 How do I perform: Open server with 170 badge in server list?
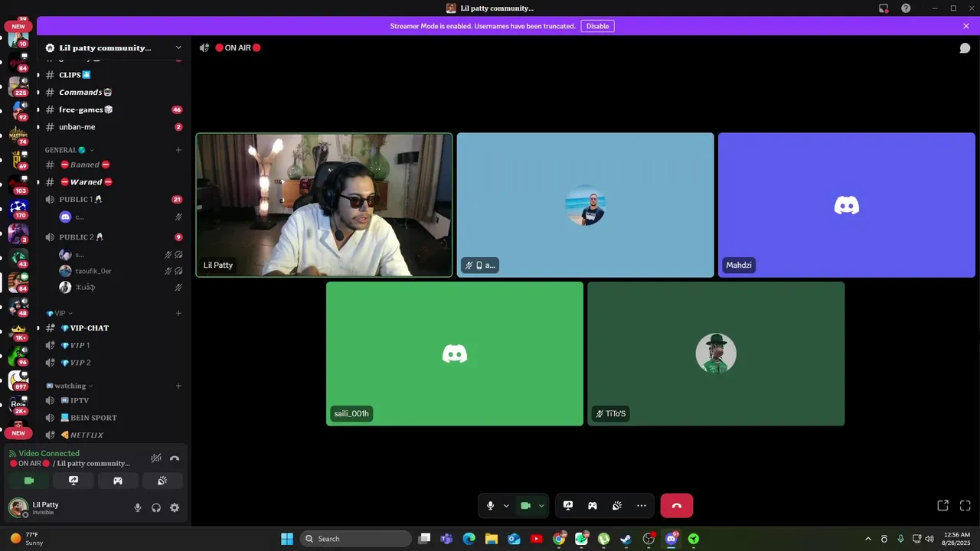pyautogui.click(x=18, y=207)
